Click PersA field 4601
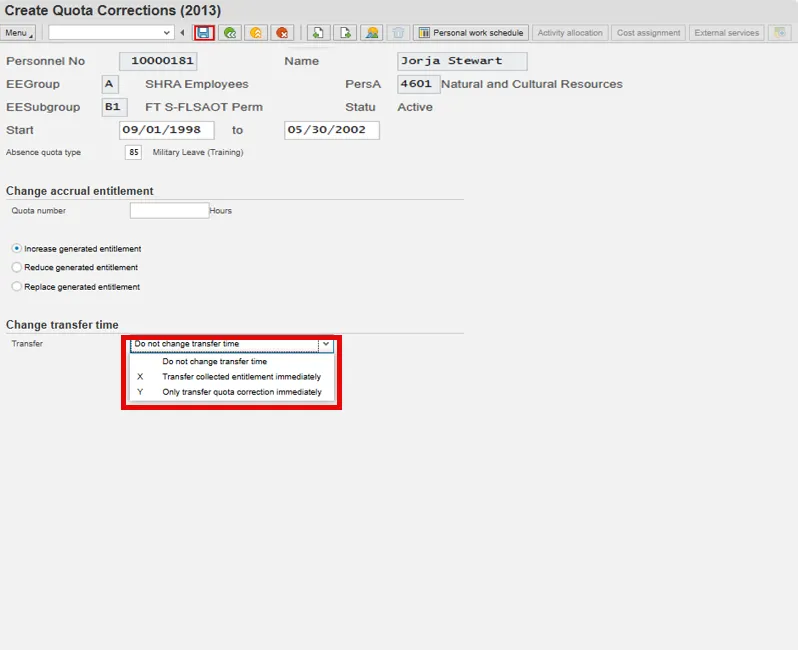The width and height of the screenshot is (798, 650). 418,84
